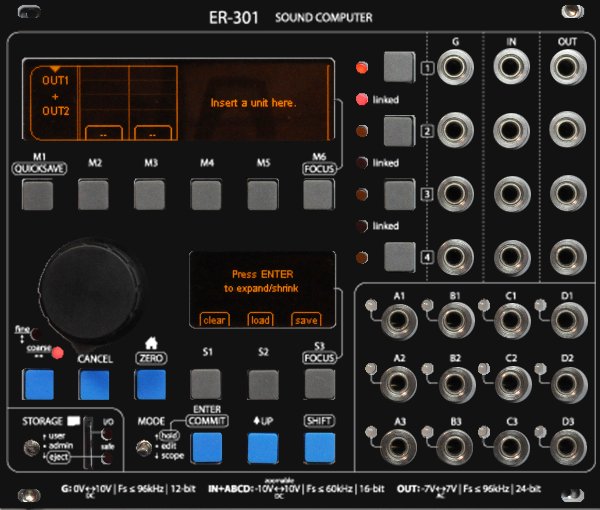Screen dimensions: 600x510
Task: Click the G2 gate input jack
Action: pyautogui.click(x=455, y=130)
